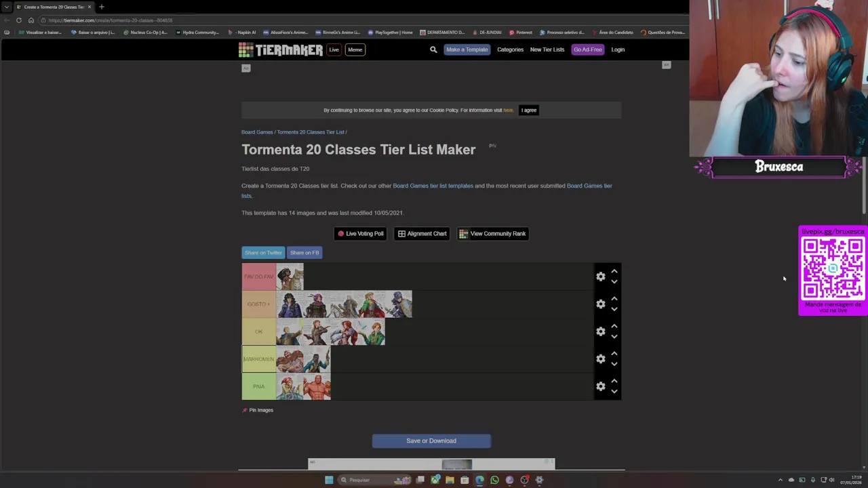
Task: Open the Meme page
Action: (x=355, y=49)
